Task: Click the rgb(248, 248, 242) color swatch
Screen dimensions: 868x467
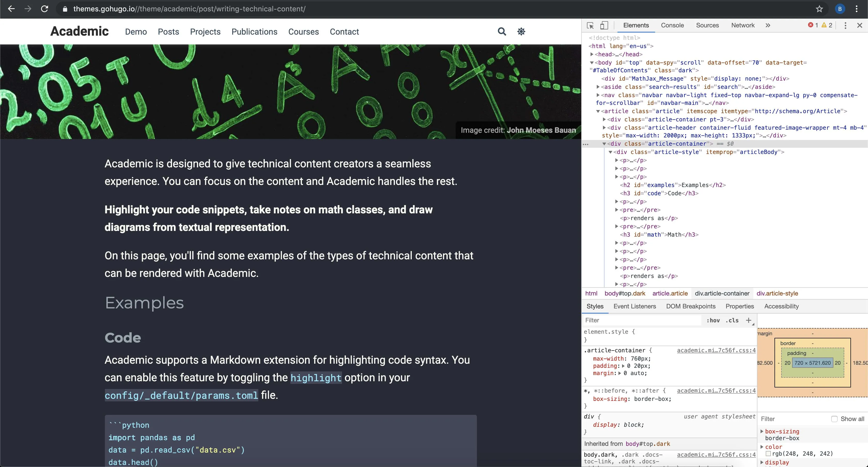Action: pos(768,454)
